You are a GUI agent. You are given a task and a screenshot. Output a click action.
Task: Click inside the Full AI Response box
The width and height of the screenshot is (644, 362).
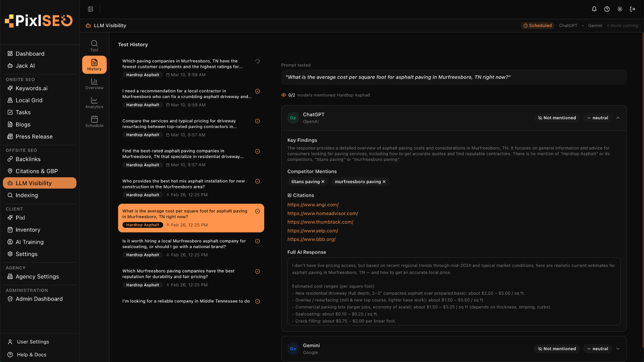(454, 291)
